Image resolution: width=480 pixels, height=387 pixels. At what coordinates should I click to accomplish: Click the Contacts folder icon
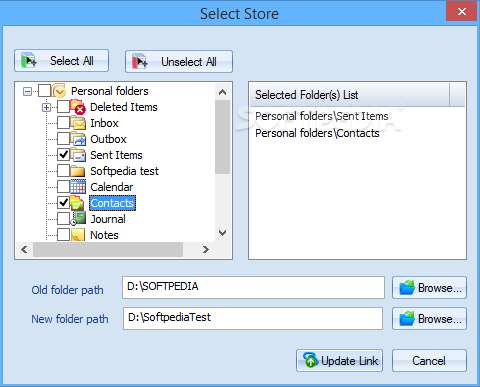tap(77, 203)
